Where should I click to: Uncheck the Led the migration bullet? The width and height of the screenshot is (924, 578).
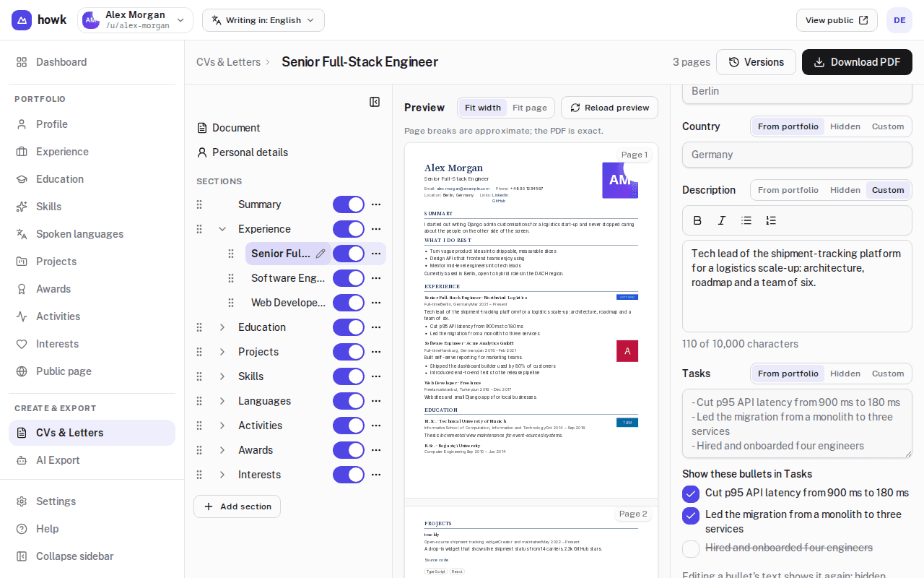[691, 516]
